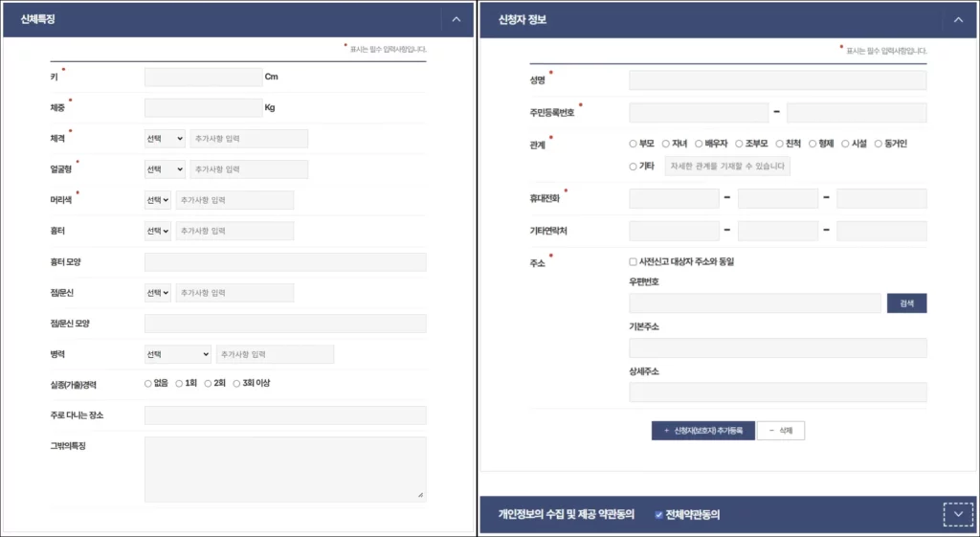
Task: Select the 부모 relationship radio button
Action: tap(634, 144)
